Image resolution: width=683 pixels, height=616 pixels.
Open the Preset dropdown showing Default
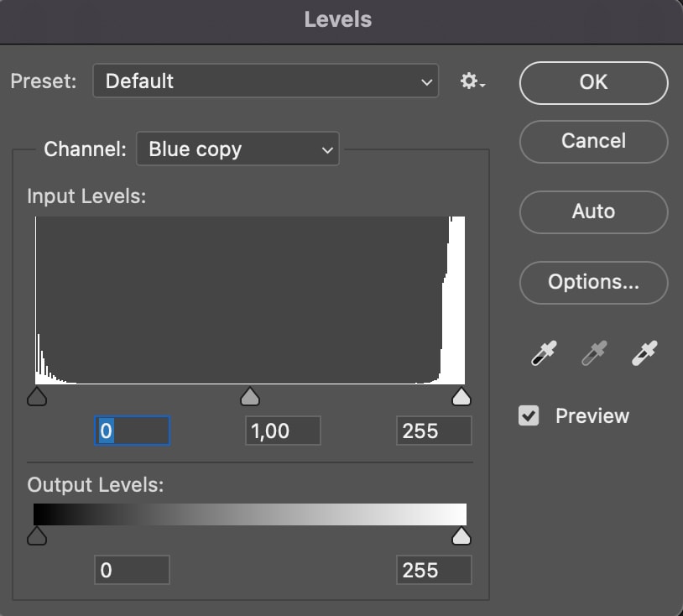pyautogui.click(x=266, y=81)
